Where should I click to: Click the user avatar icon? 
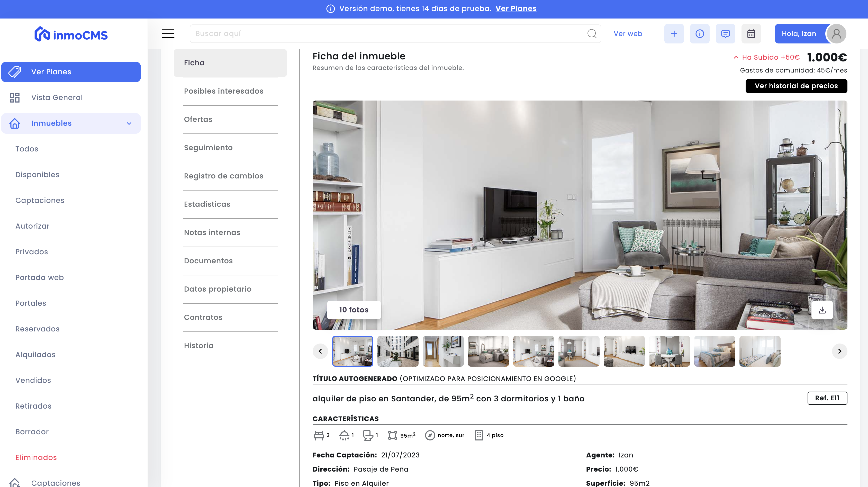point(836,34)
